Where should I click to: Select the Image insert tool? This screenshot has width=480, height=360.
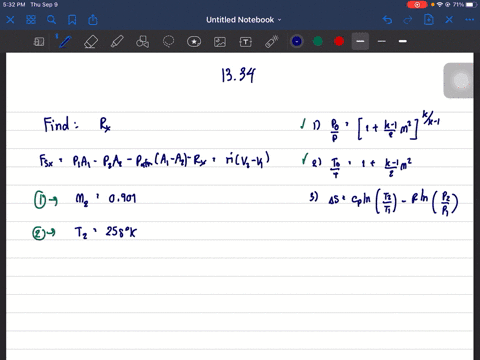tap(220, 42)
